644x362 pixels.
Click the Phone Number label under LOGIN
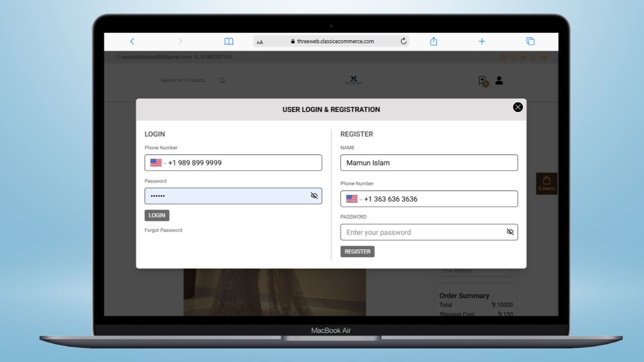(161, 148)
